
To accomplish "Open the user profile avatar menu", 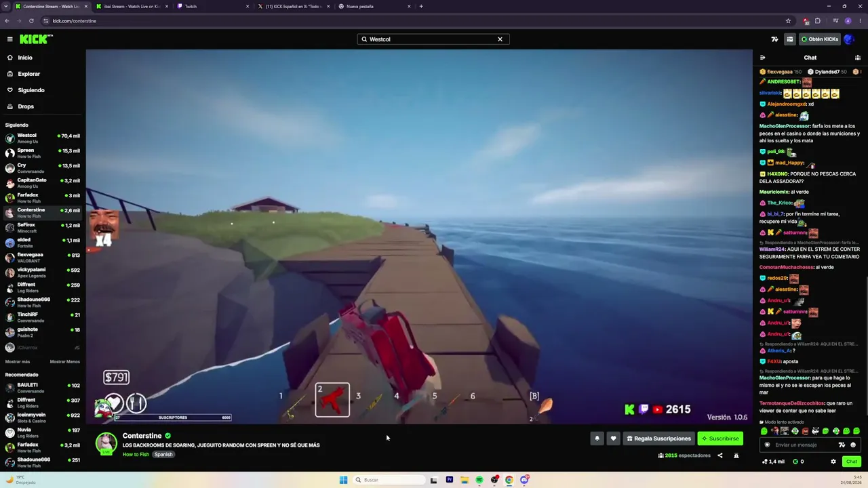I will pyautogui.click(x=849, y=39).
